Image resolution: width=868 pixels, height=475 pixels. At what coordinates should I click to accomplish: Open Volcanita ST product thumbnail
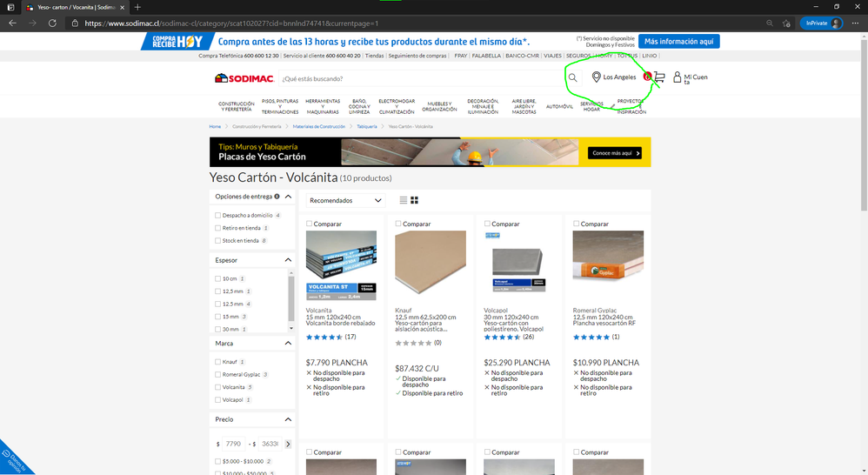click(341, 265)
